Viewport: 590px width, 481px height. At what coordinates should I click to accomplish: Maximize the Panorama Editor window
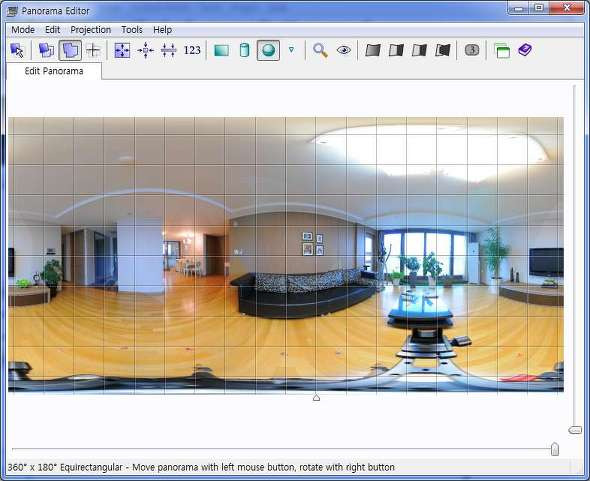pos(539,8)
